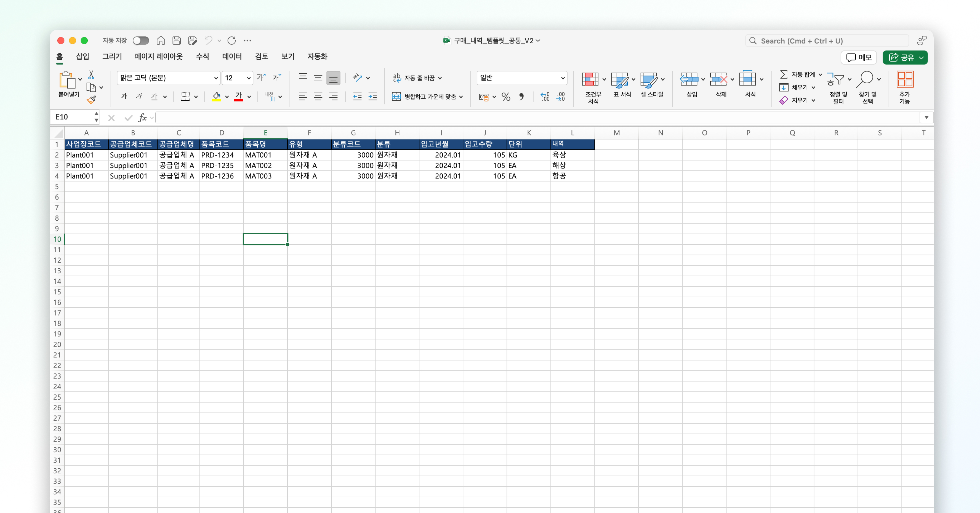Apply the red font color
This screenshot has height=513, width=980.
tap(239, 97)
